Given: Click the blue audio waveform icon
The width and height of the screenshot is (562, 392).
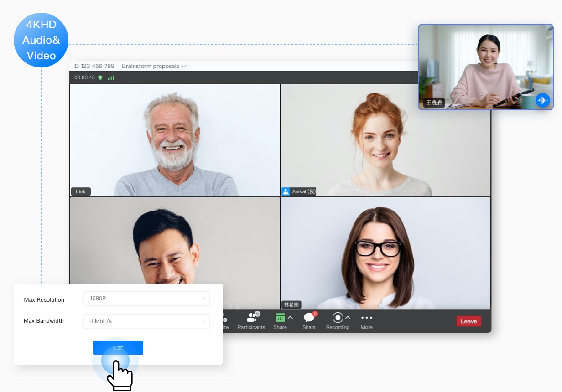Looking at the screenshot, I should point(542,100).
